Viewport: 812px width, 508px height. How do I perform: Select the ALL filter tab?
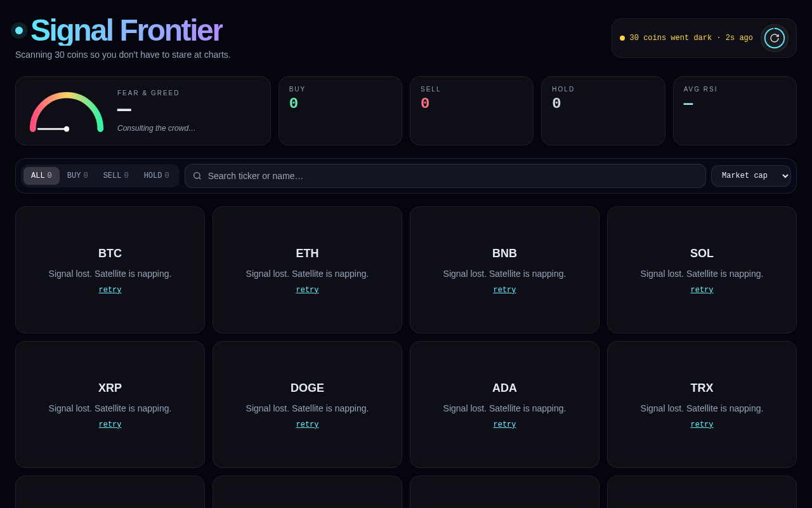pos(41,176)
